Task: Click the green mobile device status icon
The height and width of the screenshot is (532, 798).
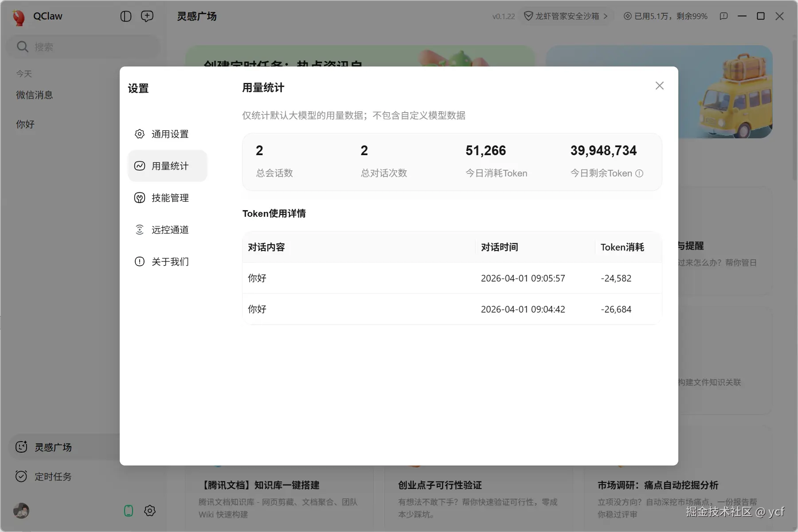Action: coord(128,511)
